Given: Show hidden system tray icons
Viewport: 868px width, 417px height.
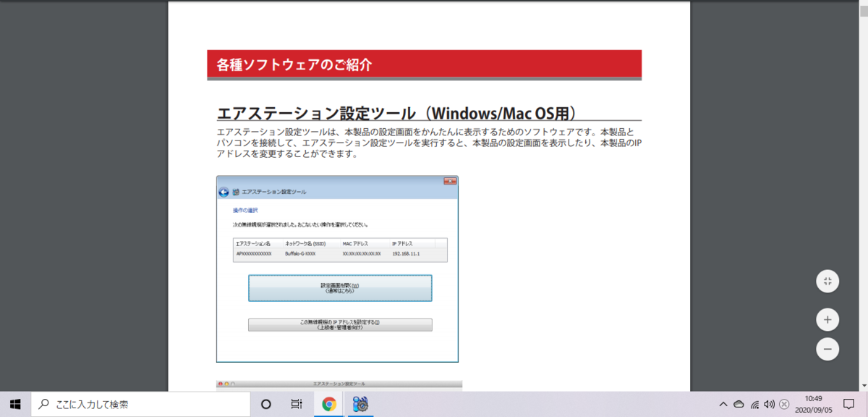Looking at the screenshot, I should tap(723, 404).
